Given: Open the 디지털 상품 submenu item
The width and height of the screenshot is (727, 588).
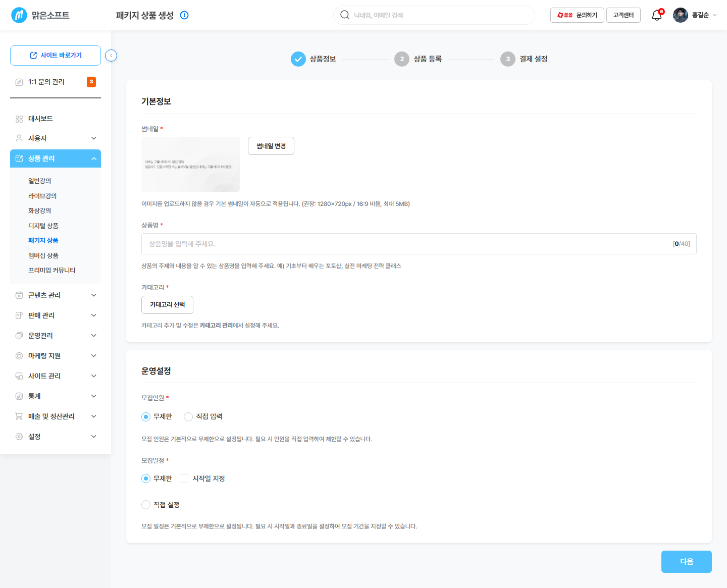Looking at the screenshot, I should point(43,226).
